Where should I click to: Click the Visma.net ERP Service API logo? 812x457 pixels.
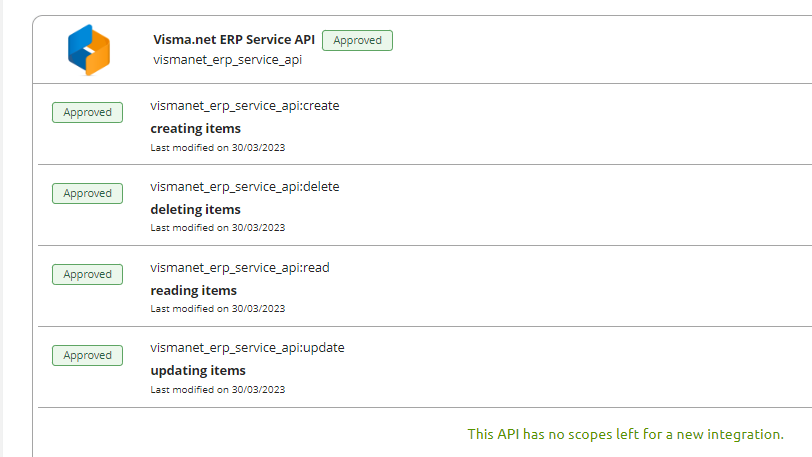point(89,50)
